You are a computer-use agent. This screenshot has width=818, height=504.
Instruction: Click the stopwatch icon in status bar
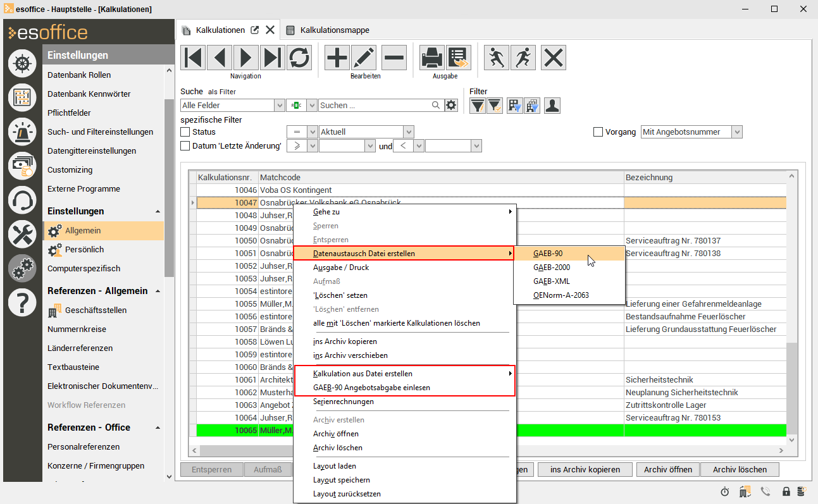[x=725, y=491]
